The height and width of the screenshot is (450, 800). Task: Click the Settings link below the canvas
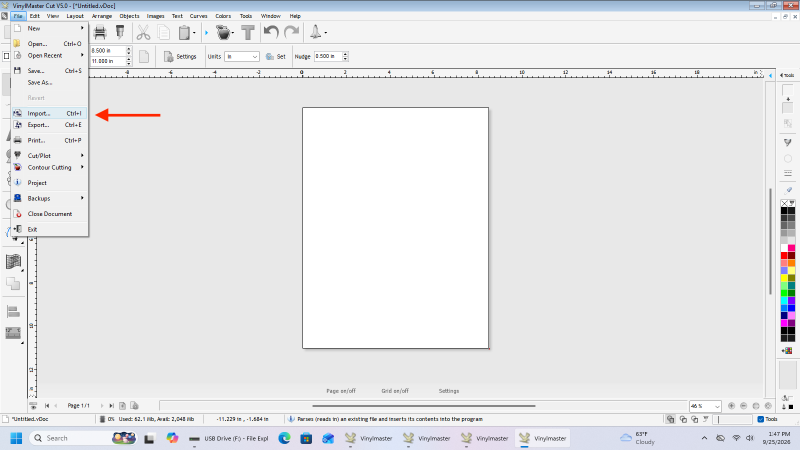[x=449, y=391]
